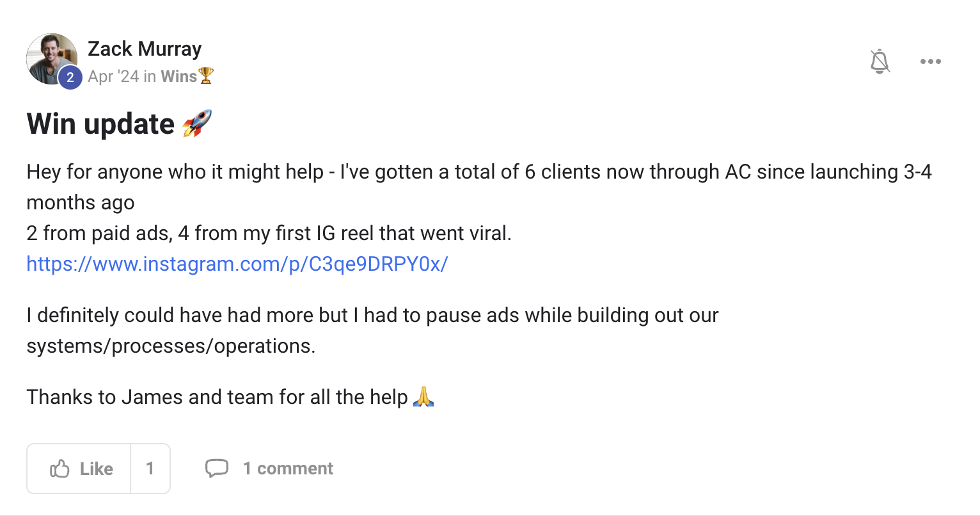
Task: Click the trophy icon beside Wins
Action: 206,77
